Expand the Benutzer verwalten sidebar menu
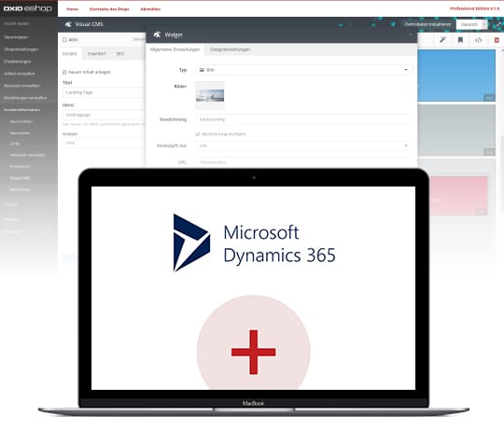This screenshot has height=429, width=504. click(x=21, y=86)
